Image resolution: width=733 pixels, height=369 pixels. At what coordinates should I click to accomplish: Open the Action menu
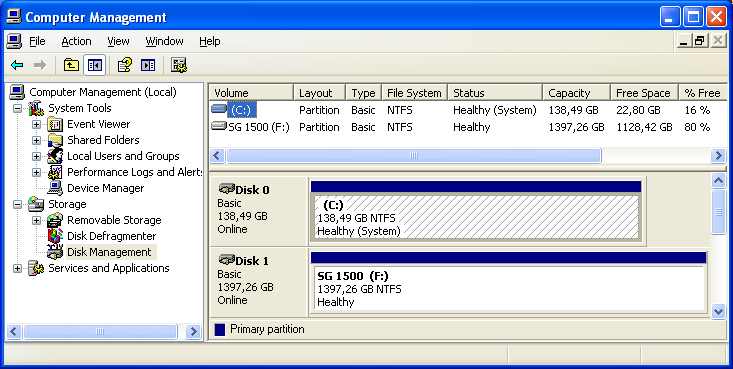point(76,42)
